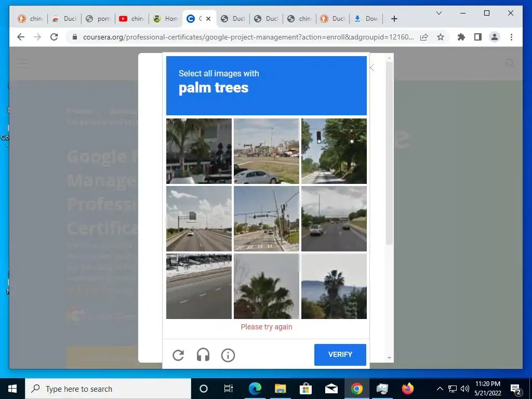Click the reCAPTCHA reload challenge icon
The width and height of the screenshot is (532, 399).
click(178, 355)
